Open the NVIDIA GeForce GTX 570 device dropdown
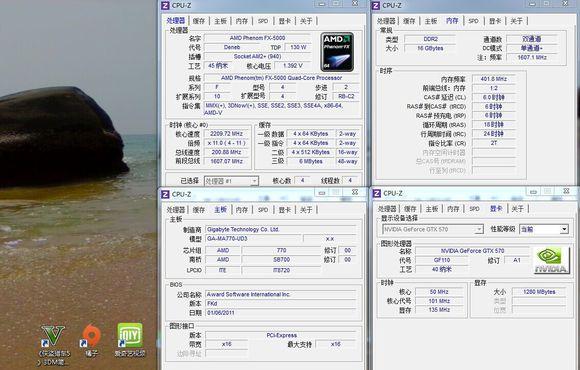Image resolution: width=580 pixels, height=370 pixels. (x=432, y=229)
